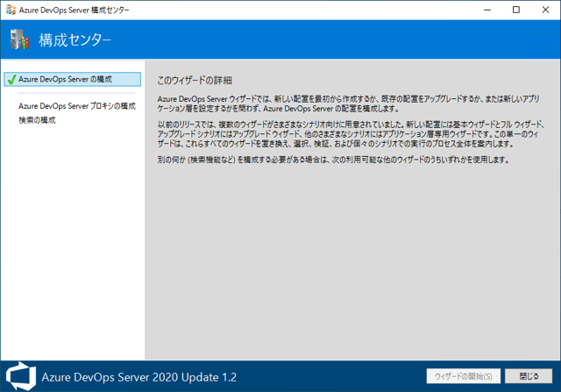Click the green checkmark icon beside Azure DevOps Server の構成
This screenshot has height=392, width=561.
[11, 80]
